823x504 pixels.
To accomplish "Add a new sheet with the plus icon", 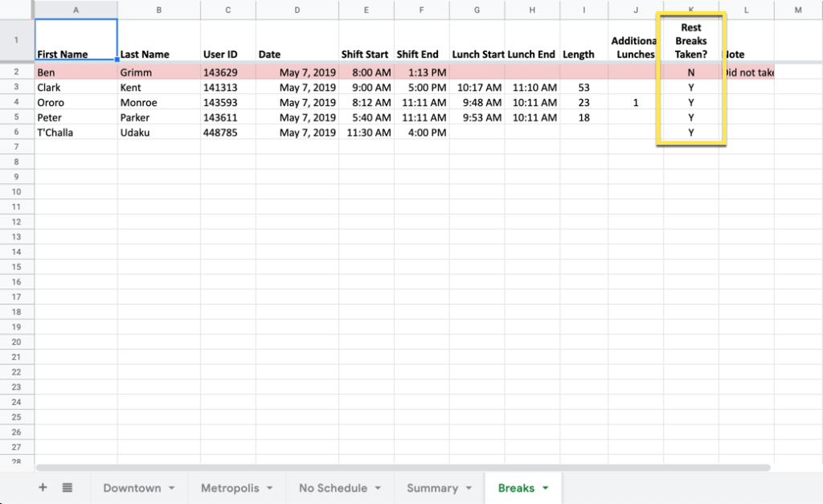I will click(42, 487).
